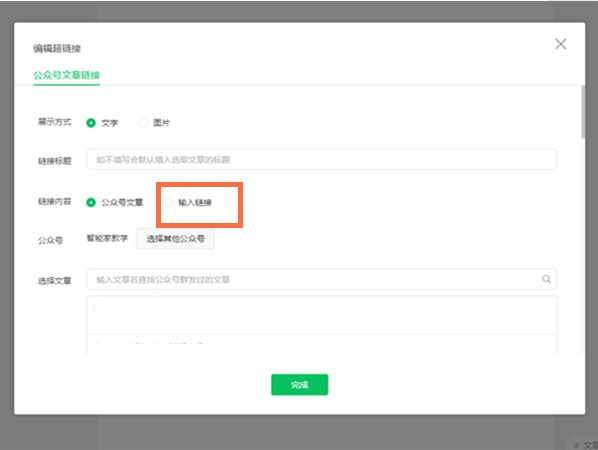Focus the 链接标题 text input field
The width and height of the screenshot is (598, 450).
point(322,159)
